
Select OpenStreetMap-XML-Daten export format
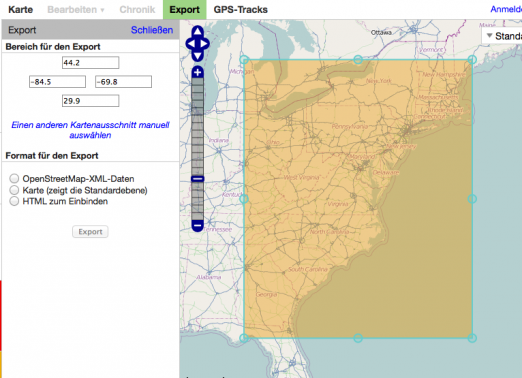tap(14, 179)
